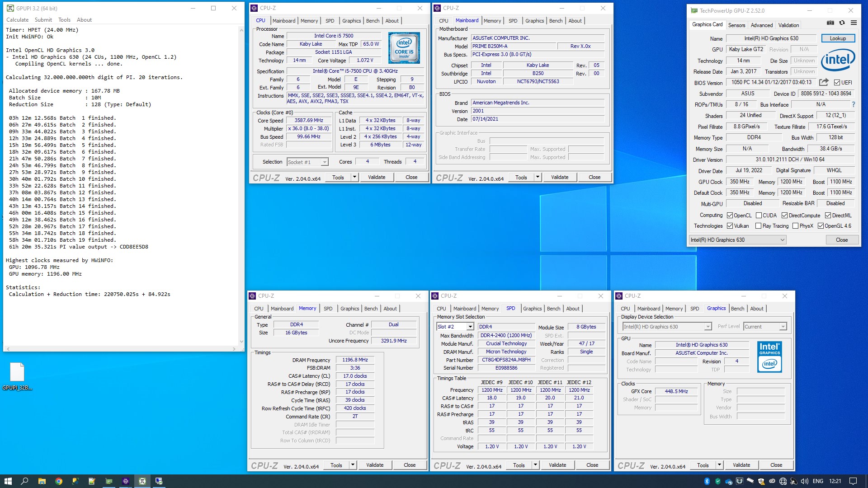
Task: Click the BIOS export share icon
Action: (824, 82)
